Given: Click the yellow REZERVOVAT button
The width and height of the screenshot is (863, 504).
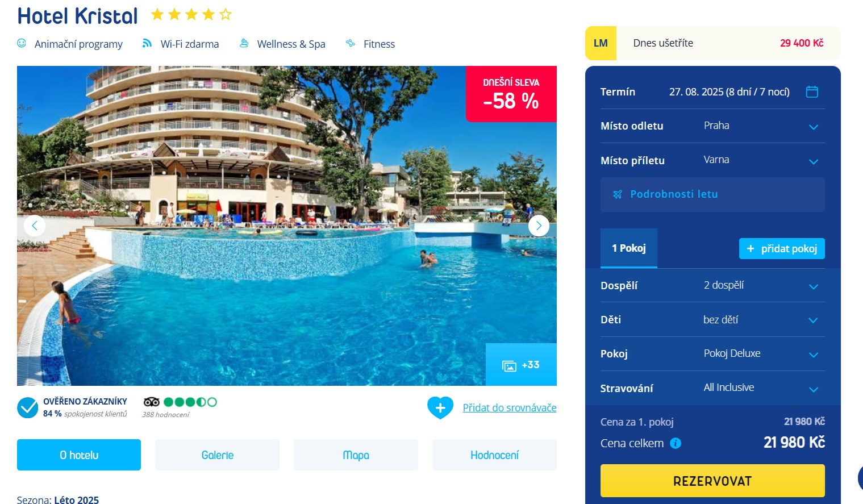Looking at the screenshot, I should pos(712,481).
